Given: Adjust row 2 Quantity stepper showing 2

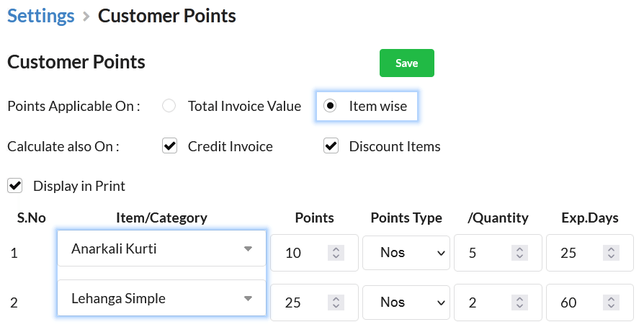Looking at the screenshot, I should [519, 303].
